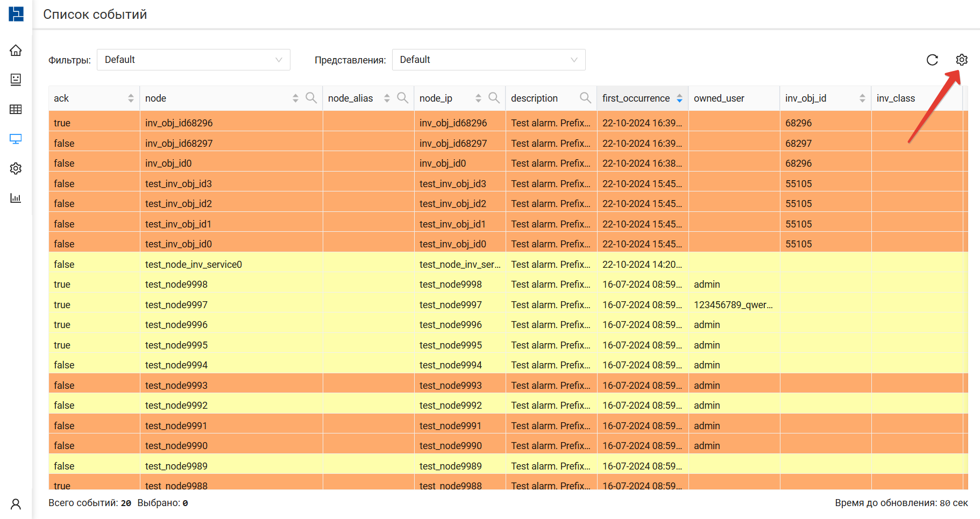Click the monitor icon in sidebar
The image size is (980, 519).
[16, 139]
